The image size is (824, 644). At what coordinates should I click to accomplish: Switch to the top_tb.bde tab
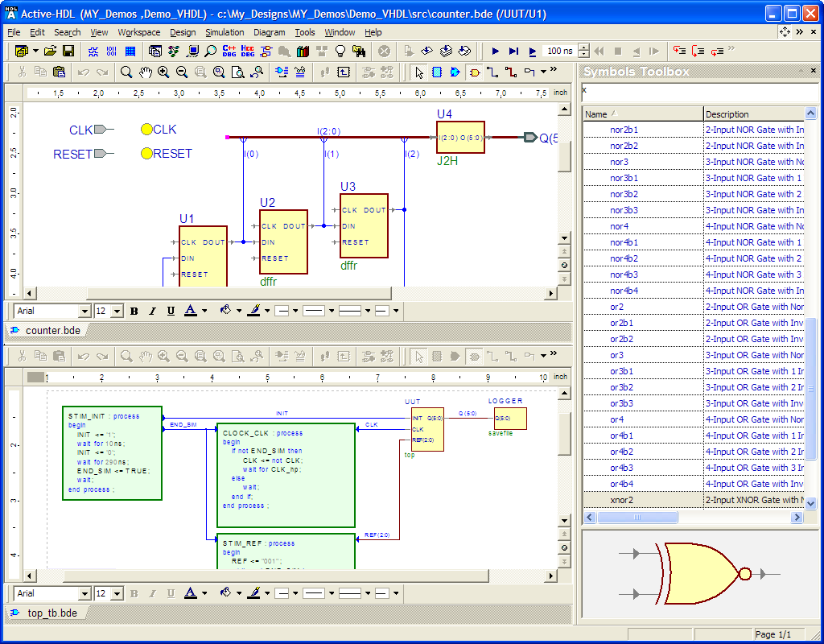pyautogui.click(x=51, y=613)
